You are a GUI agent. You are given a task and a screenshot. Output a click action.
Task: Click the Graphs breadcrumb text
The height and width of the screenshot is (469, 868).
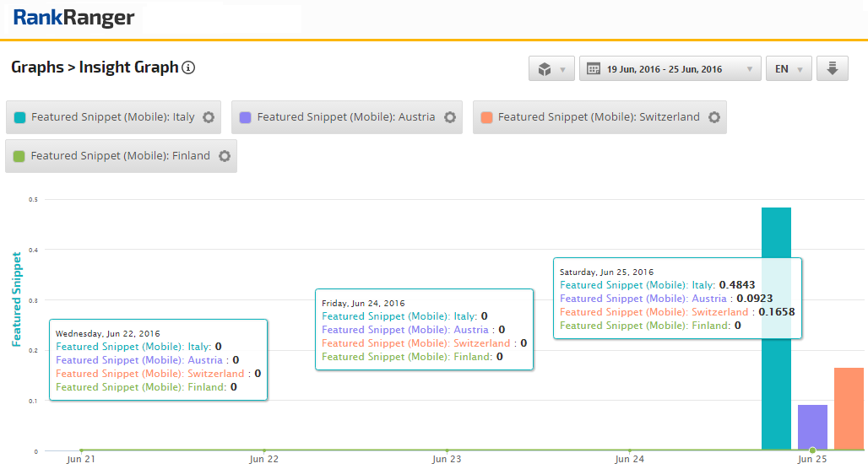(38, 67)
